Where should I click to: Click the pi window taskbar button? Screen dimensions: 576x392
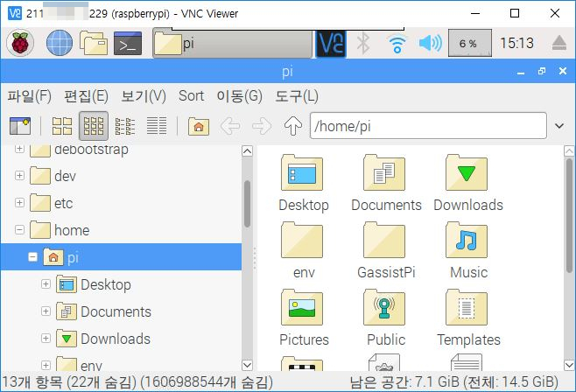pos(232,43)
